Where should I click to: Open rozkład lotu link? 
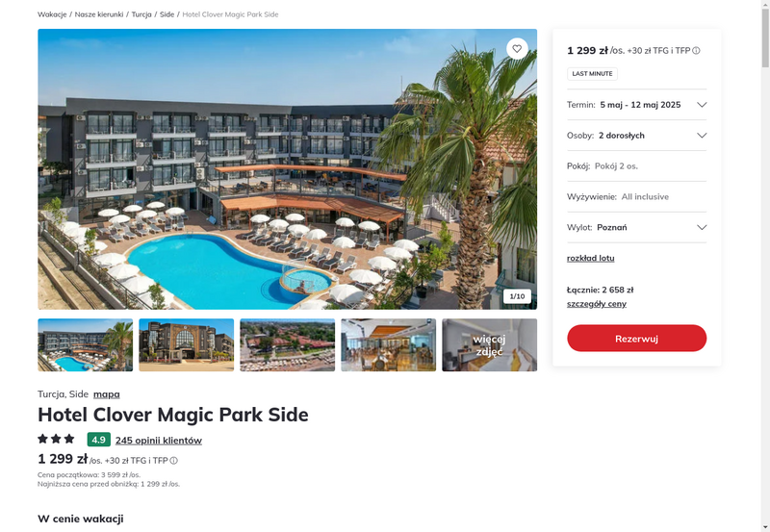pos(590,258)
